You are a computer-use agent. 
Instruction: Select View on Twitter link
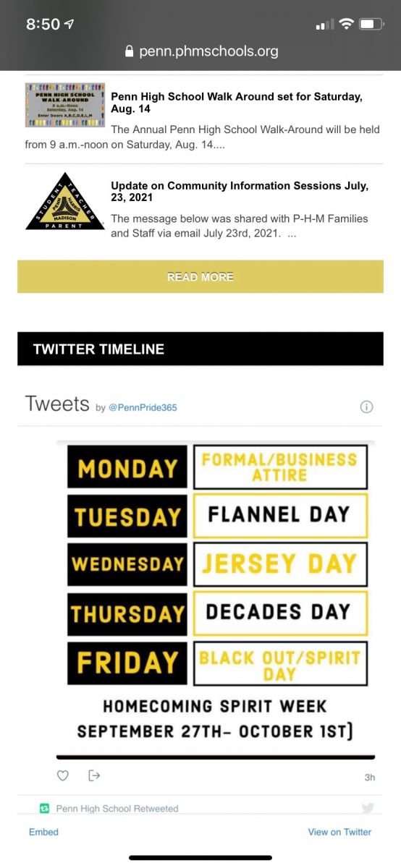pyautogui.click(x=339, y=832)
